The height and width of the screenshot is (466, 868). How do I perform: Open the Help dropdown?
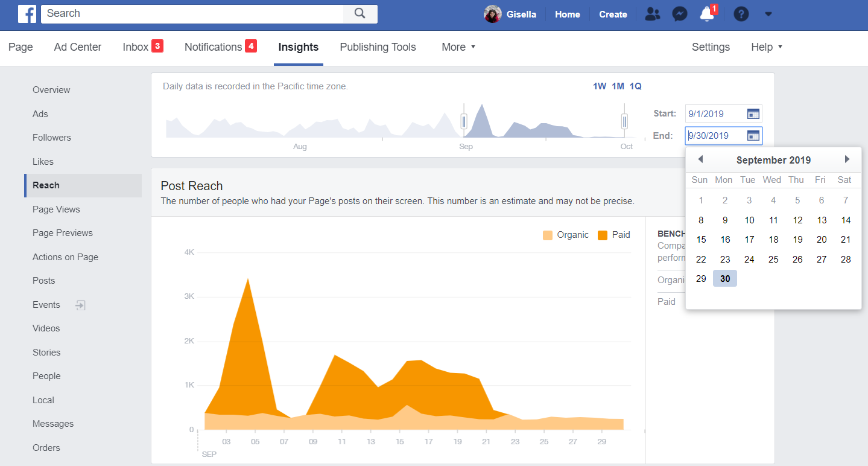coord(766,47)
